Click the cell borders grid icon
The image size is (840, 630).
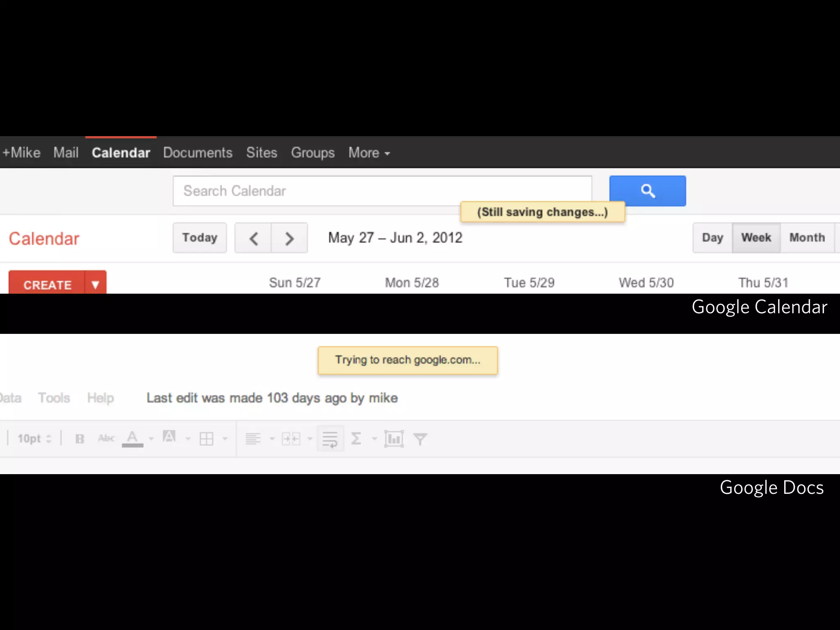pyautogui.click(x=206, y=439)
